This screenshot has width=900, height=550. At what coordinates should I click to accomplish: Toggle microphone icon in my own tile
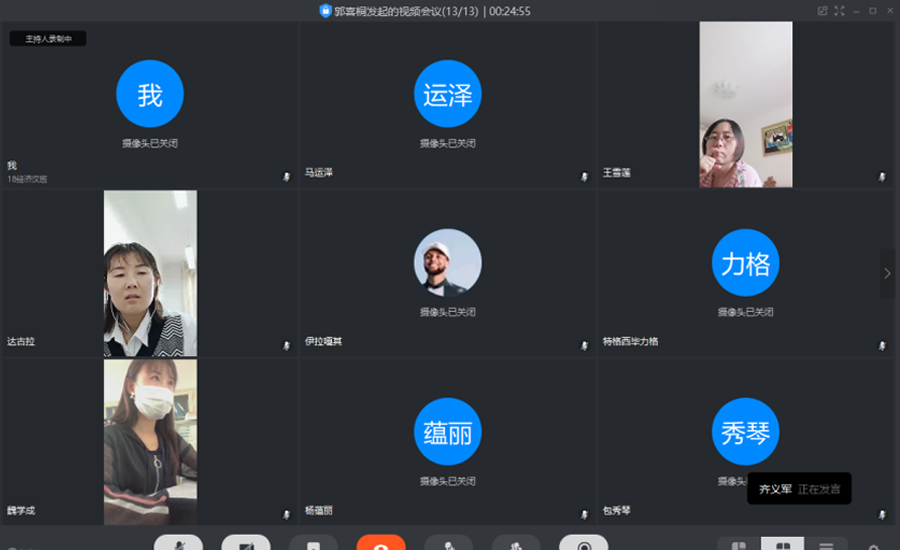pyautogui.click(x=287, y=176)
